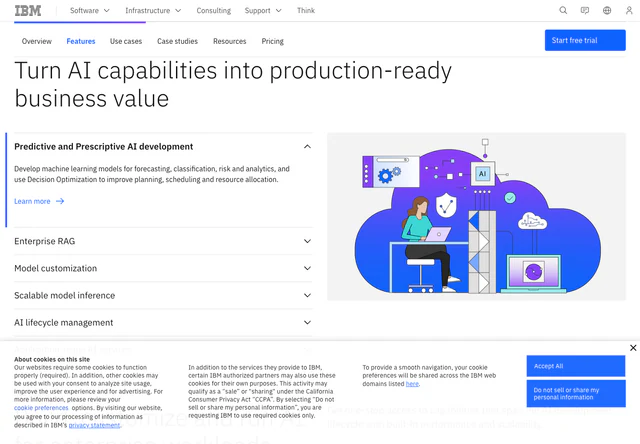Open the globe region selector icon
This screenshot has width=640, height=444.
click(x=607, y=11)
